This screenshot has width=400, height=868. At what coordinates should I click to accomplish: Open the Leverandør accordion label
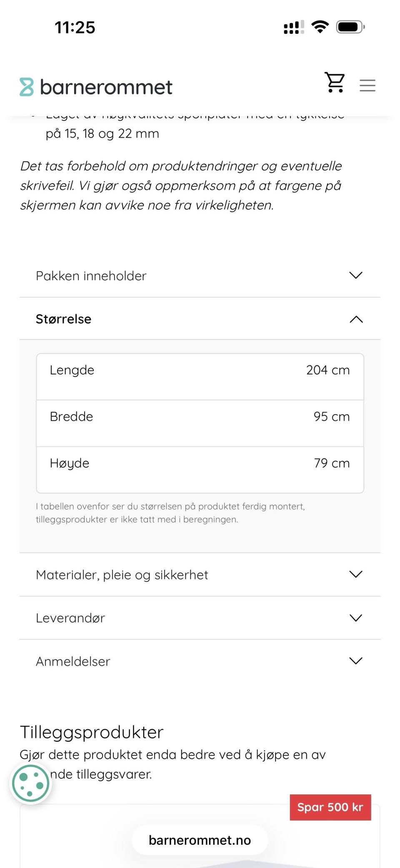tap(70, 618)
